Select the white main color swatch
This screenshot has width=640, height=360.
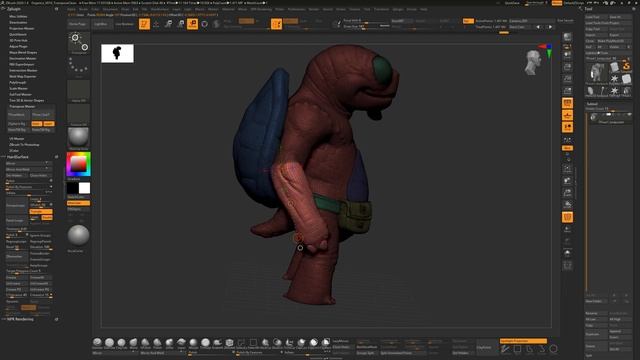click(x=84, y=188)
